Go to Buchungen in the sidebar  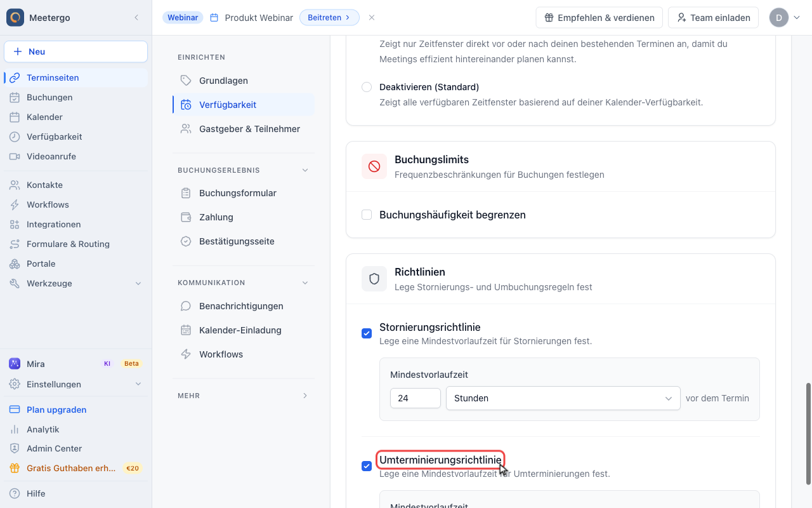point(76,97)
